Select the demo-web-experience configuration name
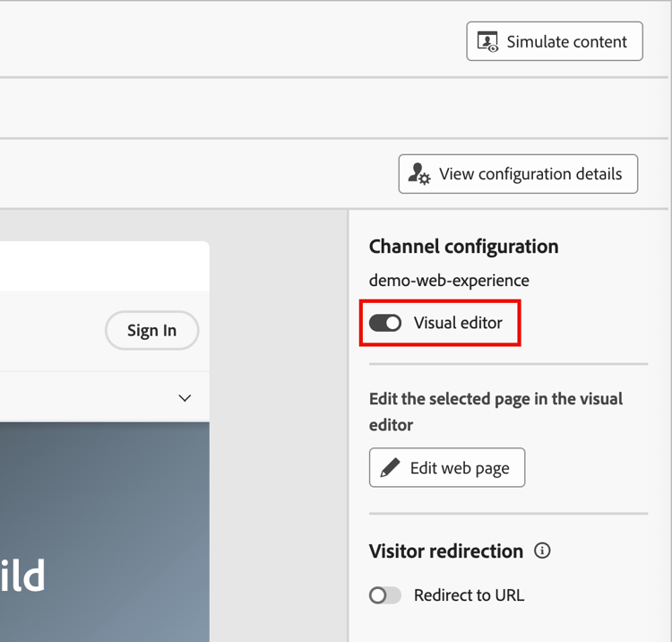672x642 pixels. (449, 281)
